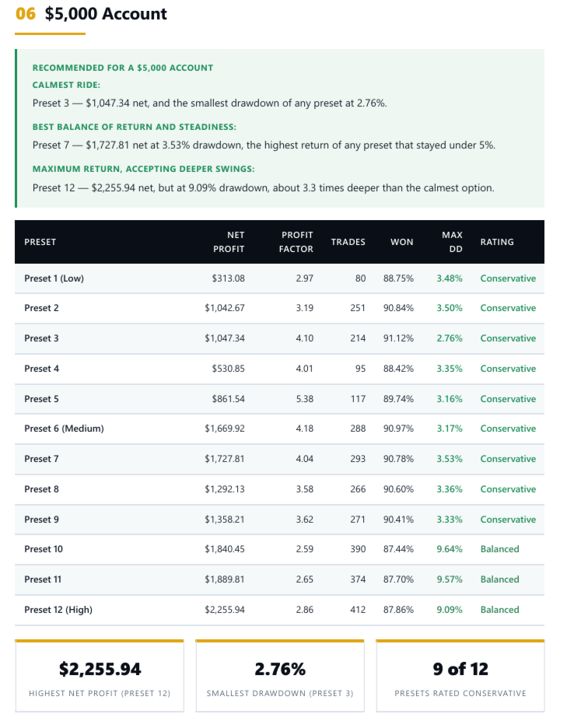Viewport: 567px width, 728px height.
Task: Click Preset 7 net profit $1,727.81
Action: coord(224,459)
